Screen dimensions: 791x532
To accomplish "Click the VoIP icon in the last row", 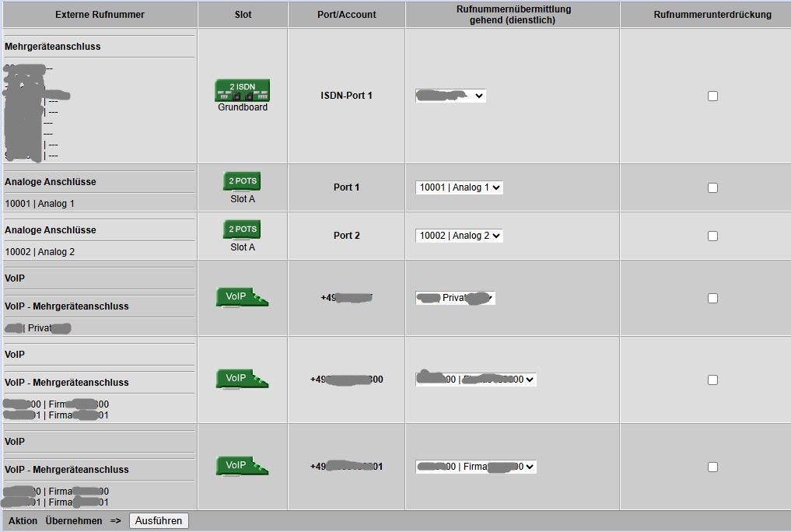I will [x=242, y=466].
